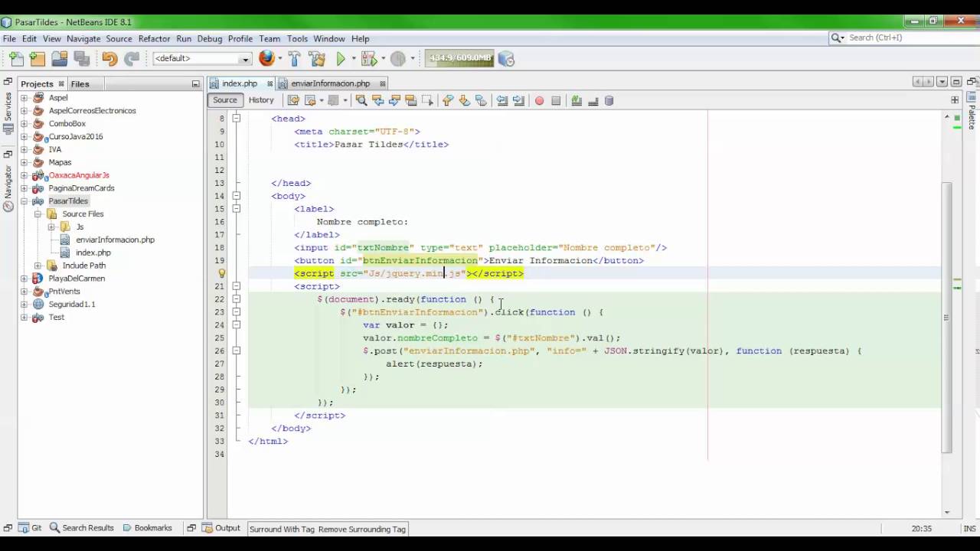
Task: Expand the Aspel project node
Action: [x=24, y=98]
